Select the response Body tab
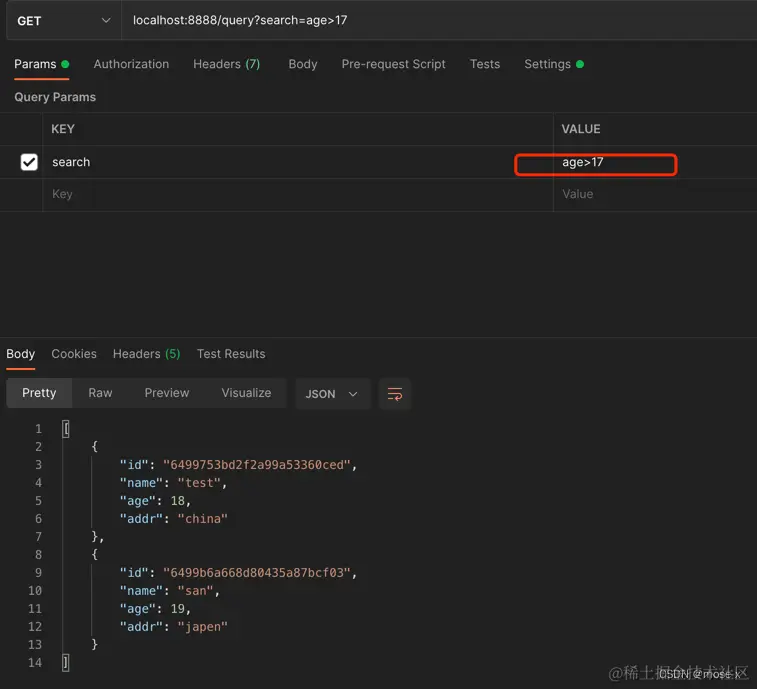The width and height of the screenshot is (757, 689). [x=21, y=354]
